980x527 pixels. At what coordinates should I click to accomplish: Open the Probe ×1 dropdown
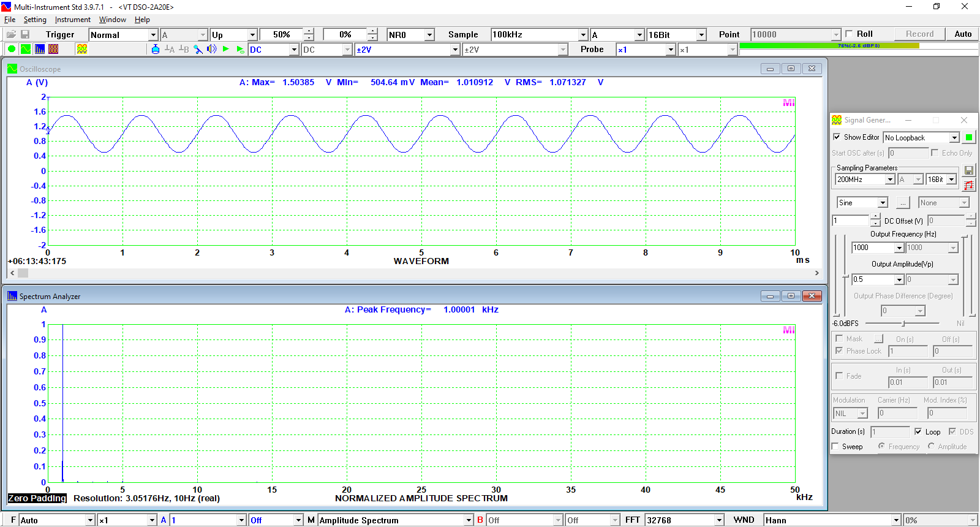coord(646,50)
